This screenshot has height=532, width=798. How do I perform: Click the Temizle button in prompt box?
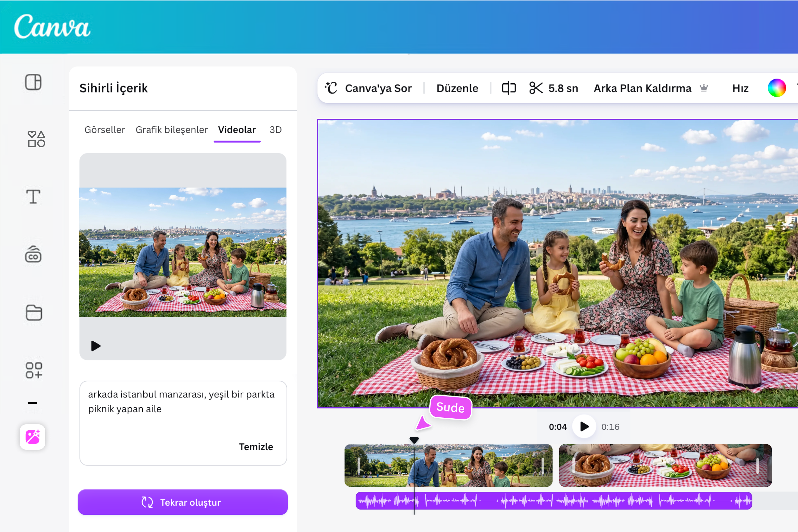coord(256,446)
